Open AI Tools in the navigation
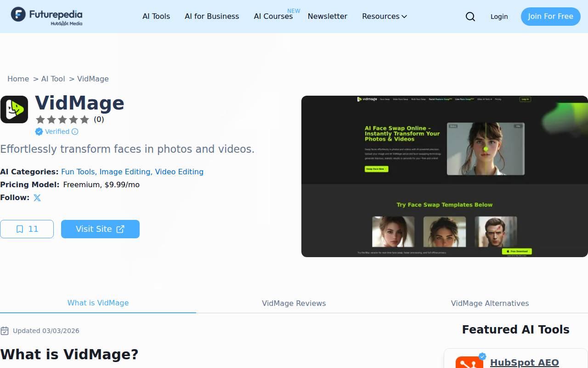This screenshot has height=368, width=588. coord(156,16)
